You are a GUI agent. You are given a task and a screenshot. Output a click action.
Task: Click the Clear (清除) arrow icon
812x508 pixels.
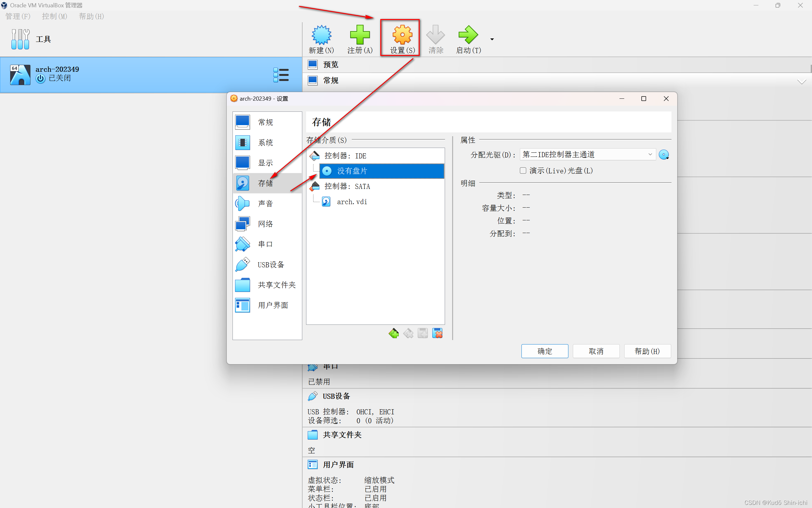coord(435,35)
